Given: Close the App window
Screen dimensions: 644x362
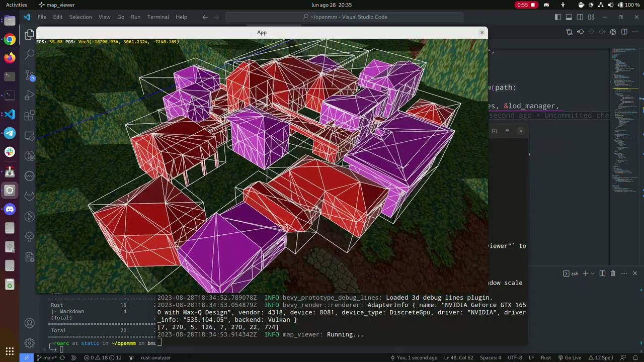Looking at the screenshot, I should click(481, 32).
